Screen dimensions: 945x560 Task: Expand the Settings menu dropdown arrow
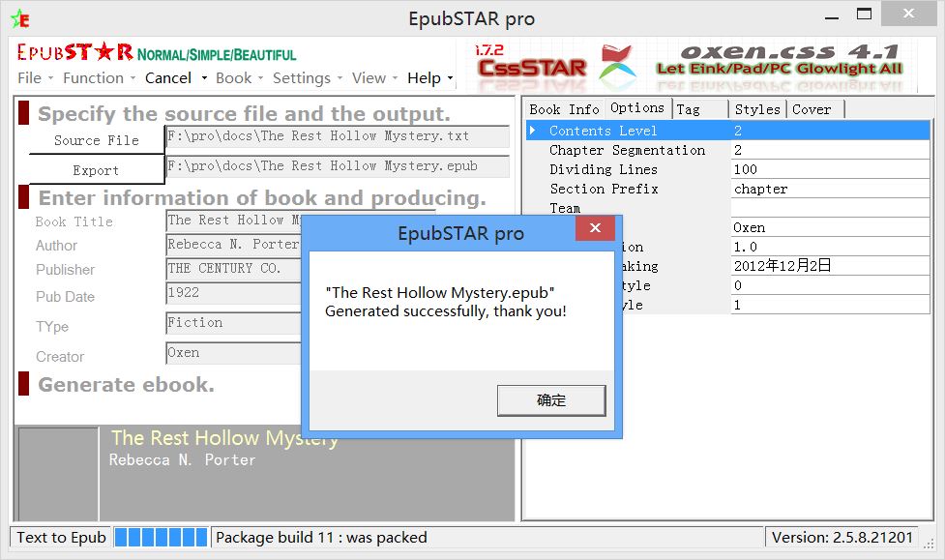(340, 78)
